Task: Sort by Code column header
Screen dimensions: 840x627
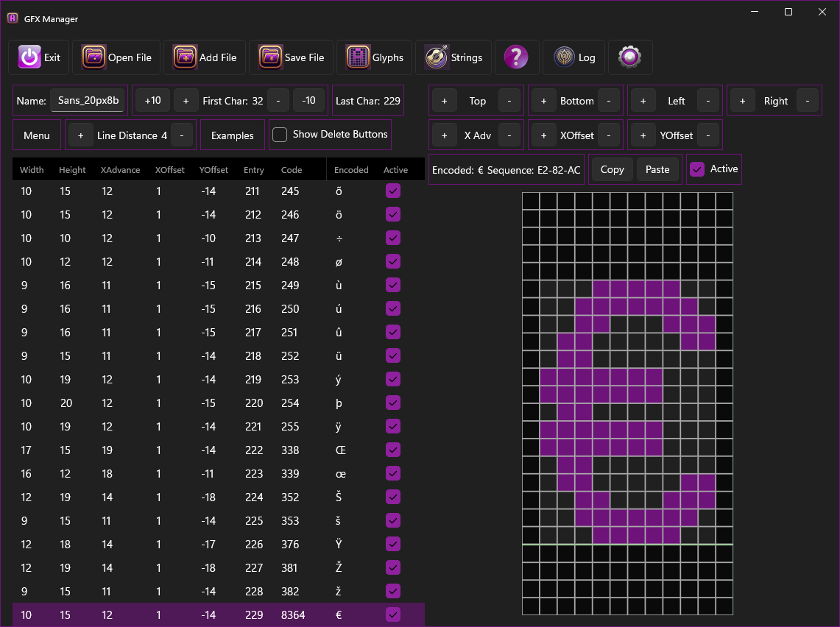Action: [x=292, y=170]
